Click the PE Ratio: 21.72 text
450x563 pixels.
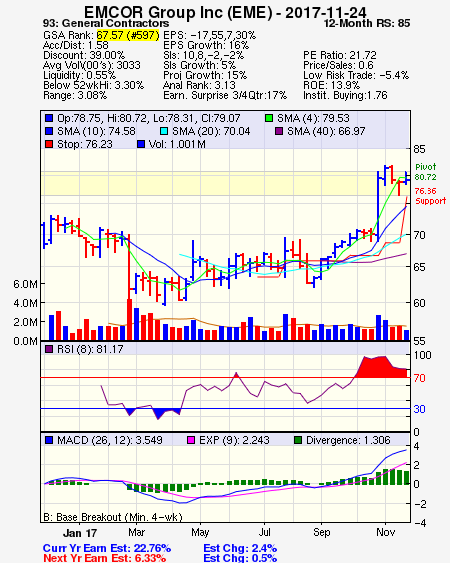click(340, 55)
